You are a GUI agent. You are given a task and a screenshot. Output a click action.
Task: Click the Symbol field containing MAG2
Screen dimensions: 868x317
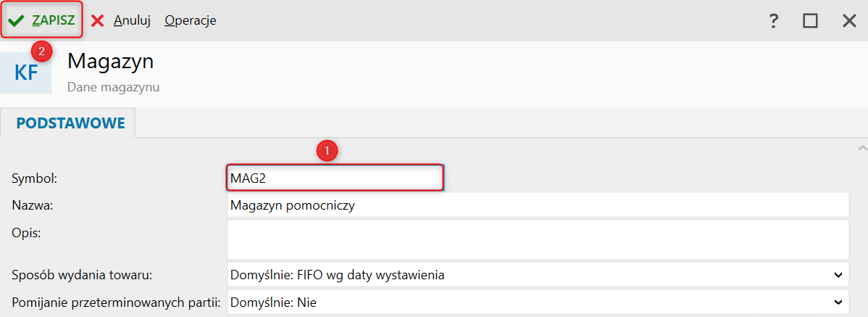(x=334, y=178)
